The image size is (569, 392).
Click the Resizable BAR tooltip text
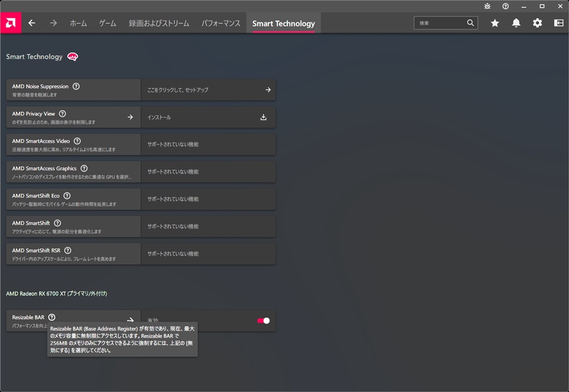122,339
